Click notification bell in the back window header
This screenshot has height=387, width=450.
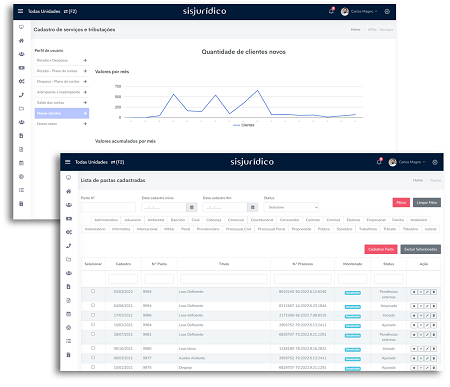[331, 11]
